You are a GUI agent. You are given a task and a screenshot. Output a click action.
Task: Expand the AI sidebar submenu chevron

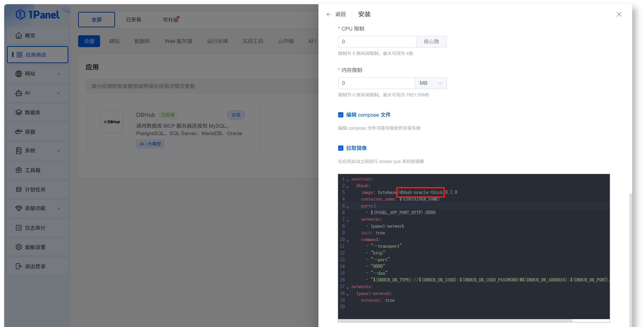point(59,93)
